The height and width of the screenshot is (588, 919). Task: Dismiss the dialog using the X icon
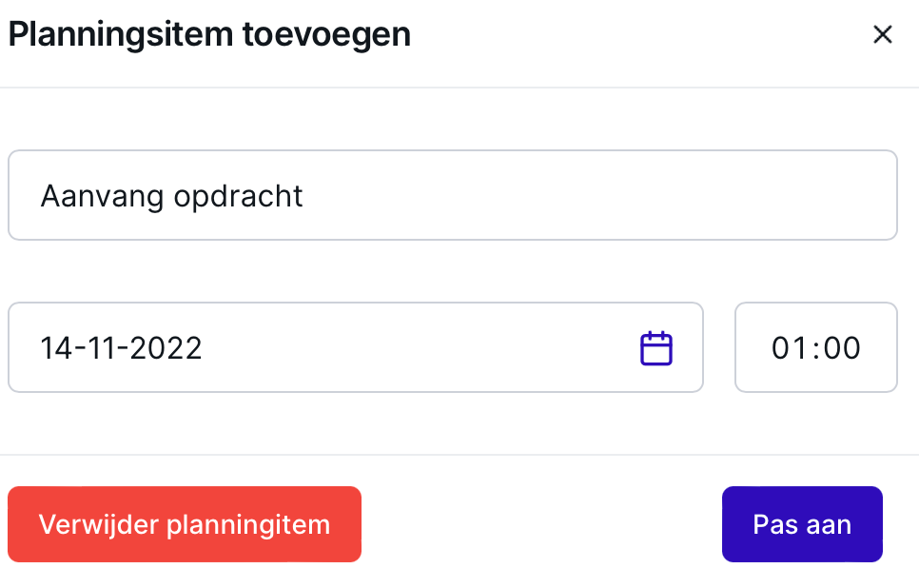(x=882, y=34)
